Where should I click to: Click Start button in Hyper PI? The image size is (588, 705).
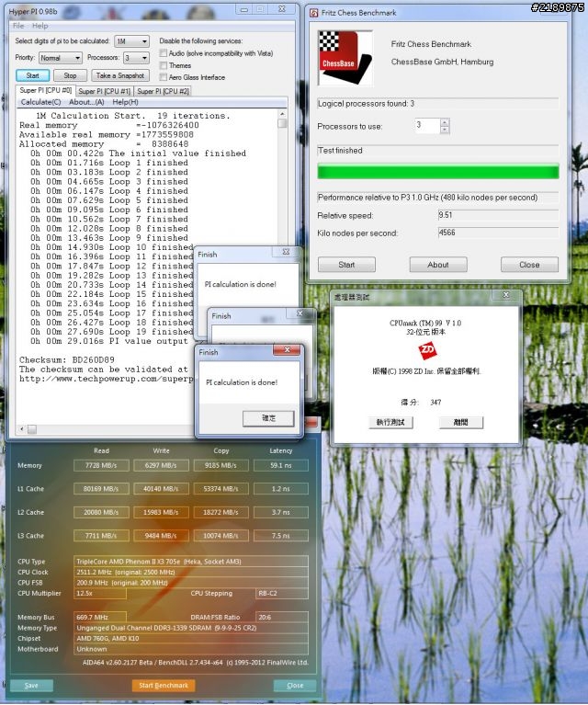32,75
